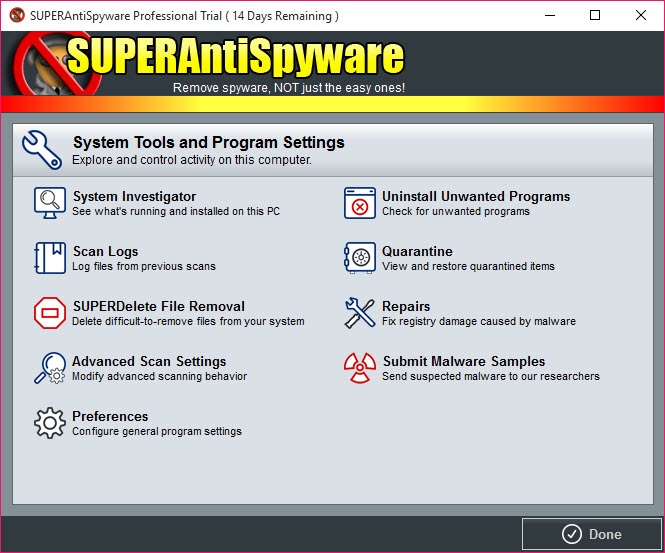Click 'Remove spyware, NOT just the easy ones!' tagline
The height and width of the screenshot is (553, 665).
(x=289, y=88)
